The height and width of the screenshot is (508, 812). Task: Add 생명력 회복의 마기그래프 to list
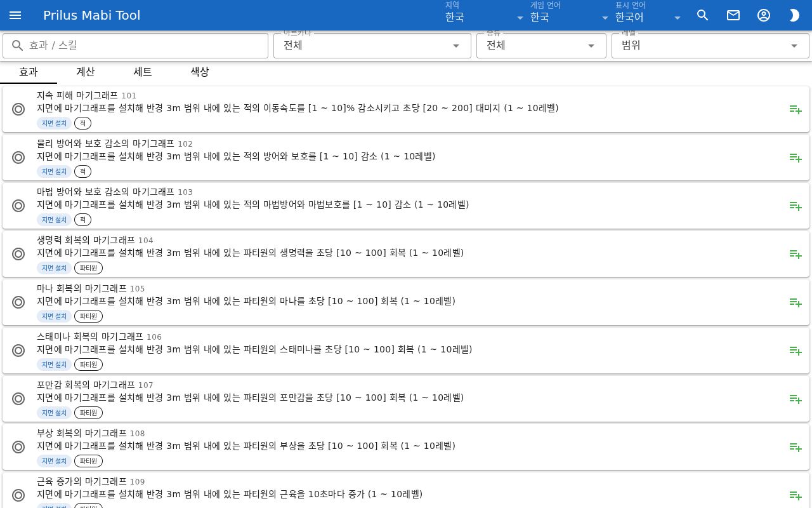[x=796, y=254]
